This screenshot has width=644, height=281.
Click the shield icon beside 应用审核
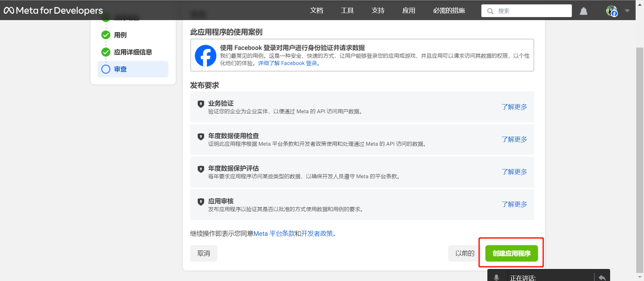pos(201,202)
